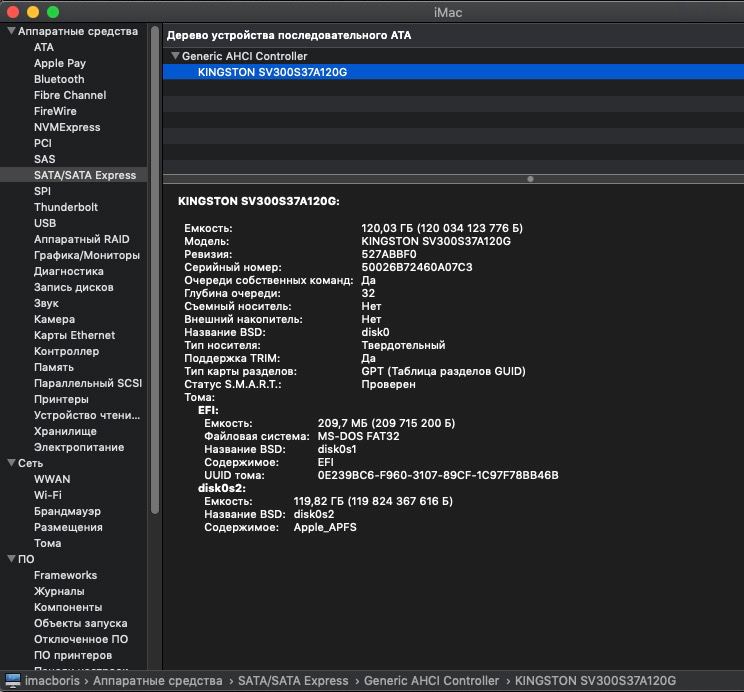The height and width of the screenshot is (692, 744).
Task: Click the EFI volume UUID value
Action: click(438, 475)
